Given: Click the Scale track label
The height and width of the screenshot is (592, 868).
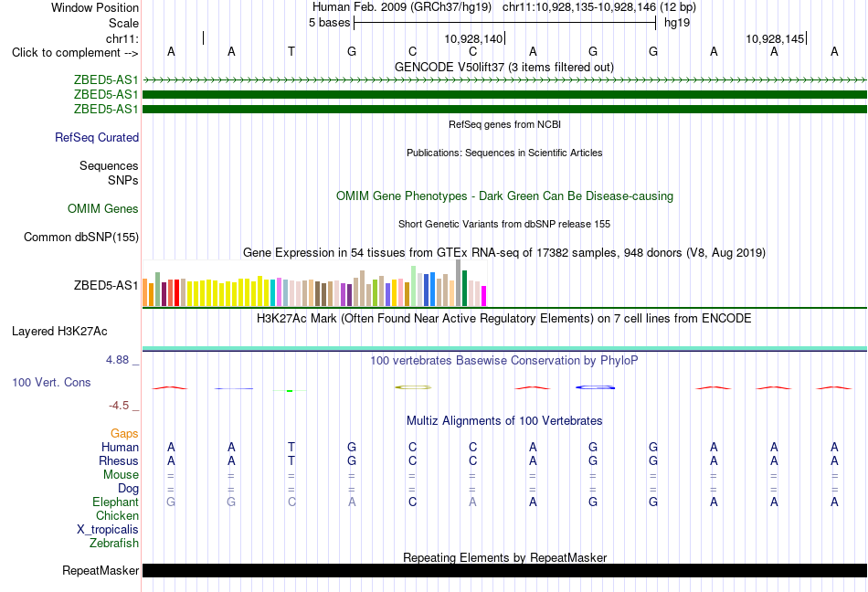Looking at the screenshot, I should tap(123, 23).
